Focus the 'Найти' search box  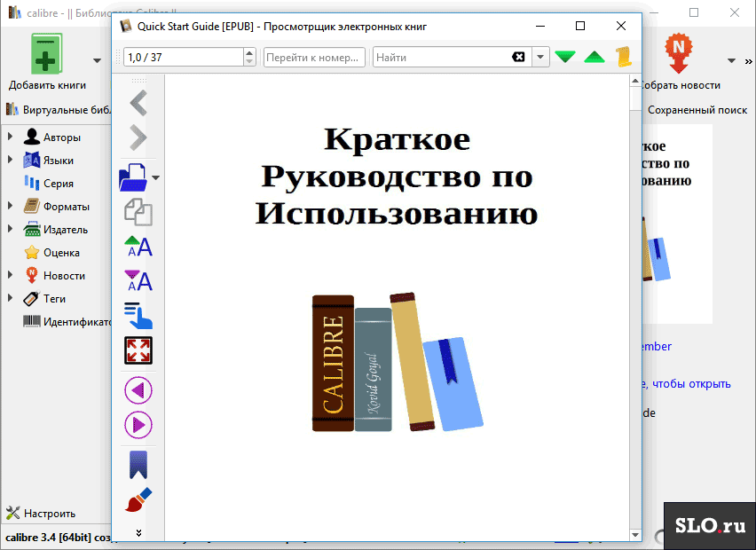click(x=442, y=58)
